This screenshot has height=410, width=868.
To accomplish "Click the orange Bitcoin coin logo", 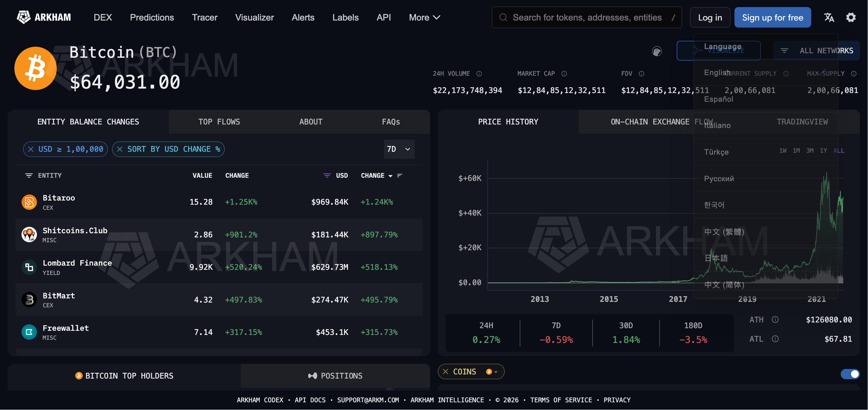I will (35, 68).
